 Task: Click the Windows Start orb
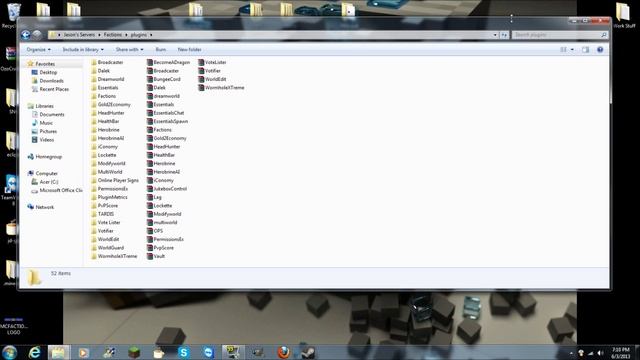(x=9, y=352)
